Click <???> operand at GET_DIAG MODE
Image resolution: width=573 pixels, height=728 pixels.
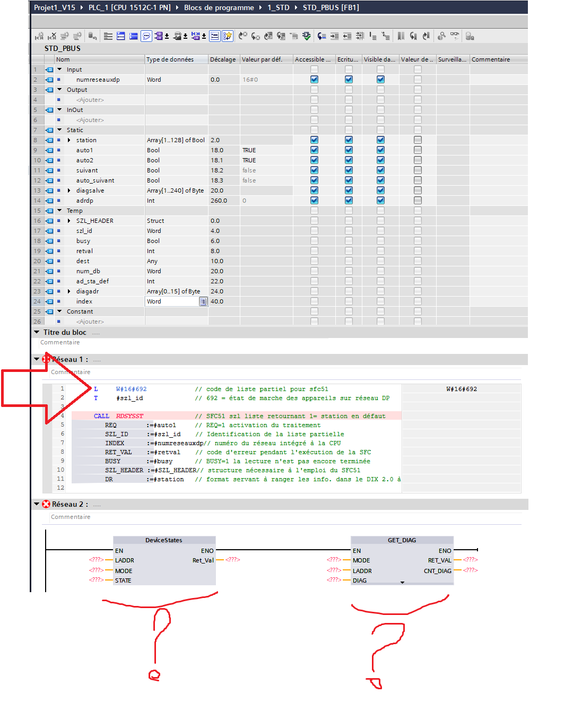tap(334, 560)
